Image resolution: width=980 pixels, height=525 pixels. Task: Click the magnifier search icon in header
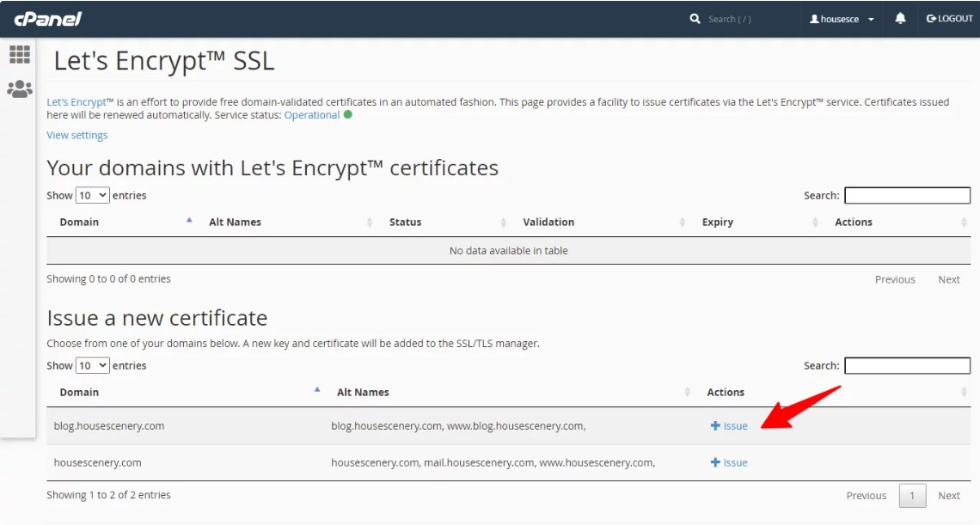[x=695, y=19]
